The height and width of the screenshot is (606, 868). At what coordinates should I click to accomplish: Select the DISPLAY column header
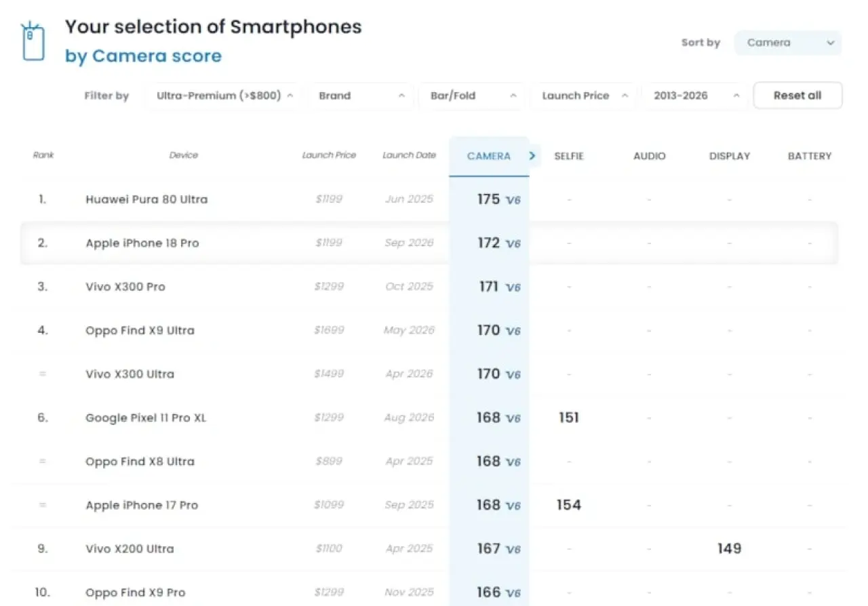(729, 156)
